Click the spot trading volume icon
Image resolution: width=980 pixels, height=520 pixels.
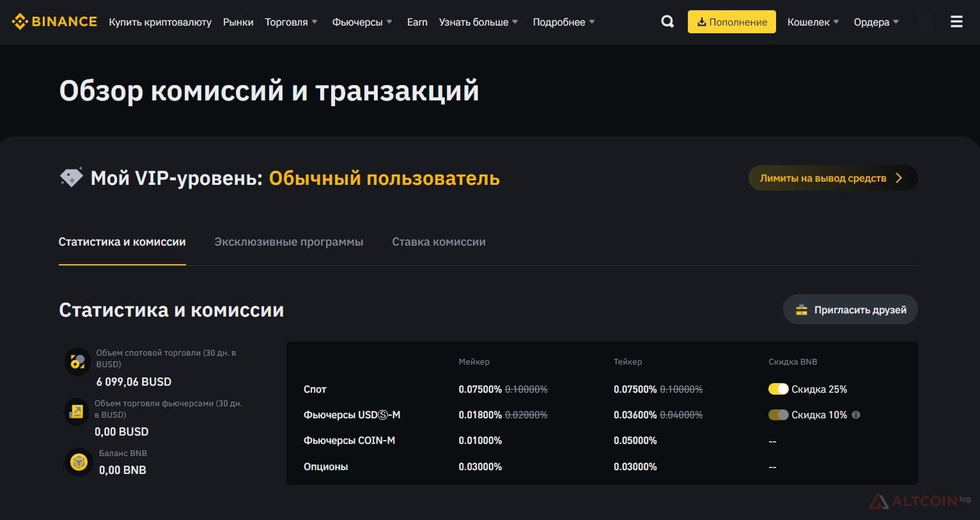point(78,361)
